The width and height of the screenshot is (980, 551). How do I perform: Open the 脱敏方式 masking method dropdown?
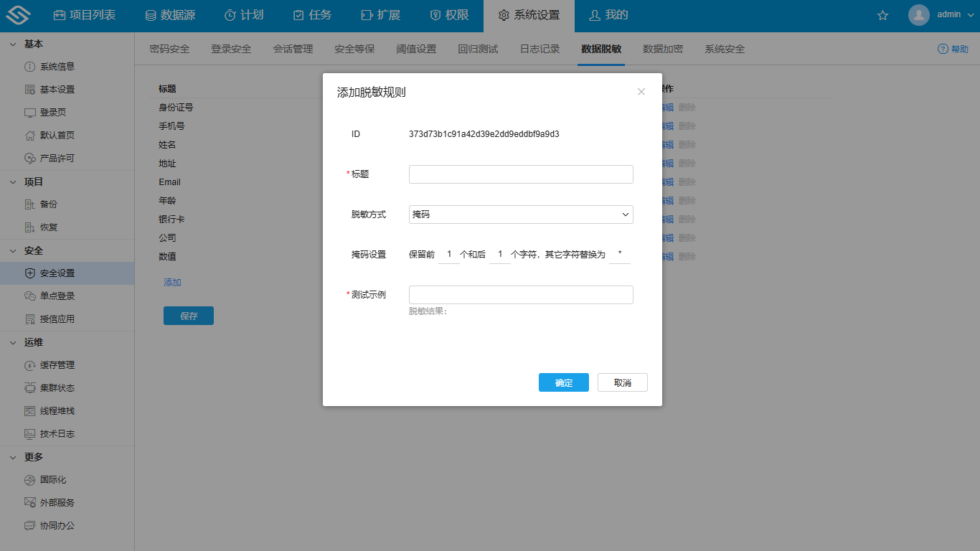click(x=520, y=214)
